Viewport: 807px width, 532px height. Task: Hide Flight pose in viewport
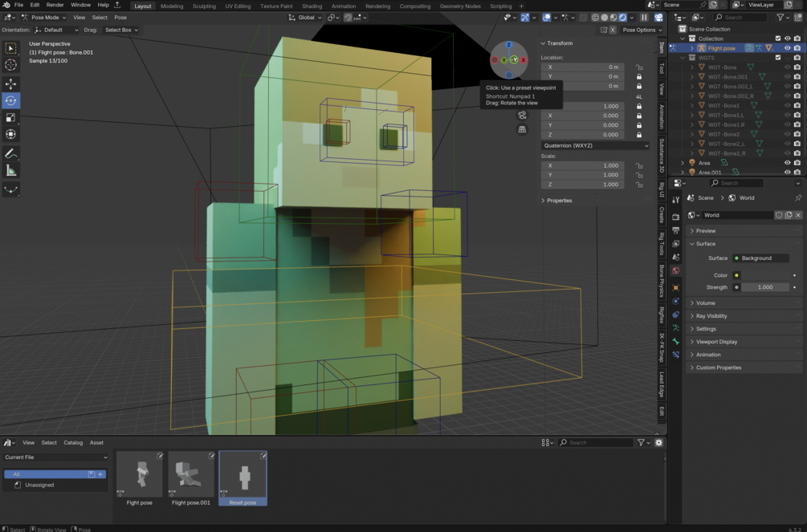[x=788, y=48]
